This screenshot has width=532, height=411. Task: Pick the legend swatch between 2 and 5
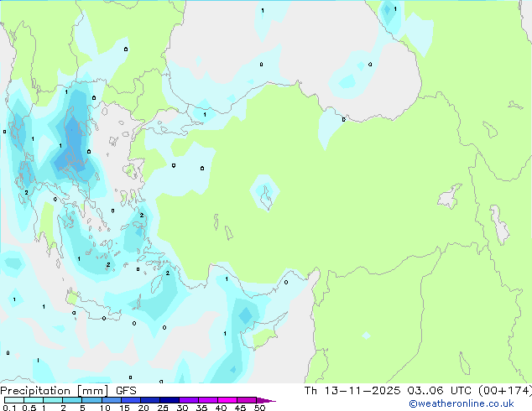(72, 400)
